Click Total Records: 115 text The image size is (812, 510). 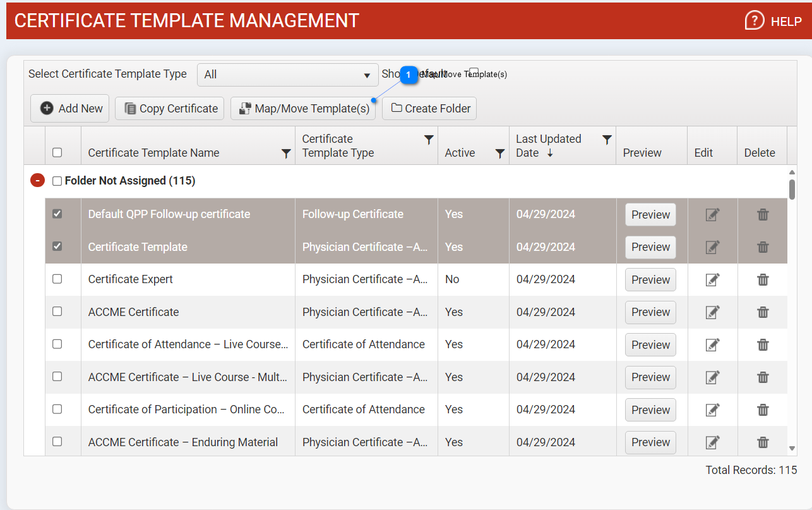pos(751,470)
